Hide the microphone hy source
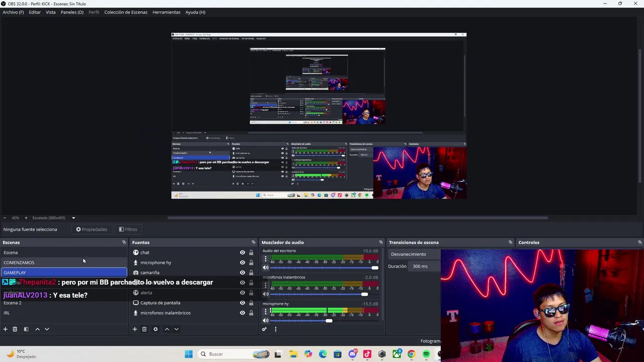 (243, 262)
